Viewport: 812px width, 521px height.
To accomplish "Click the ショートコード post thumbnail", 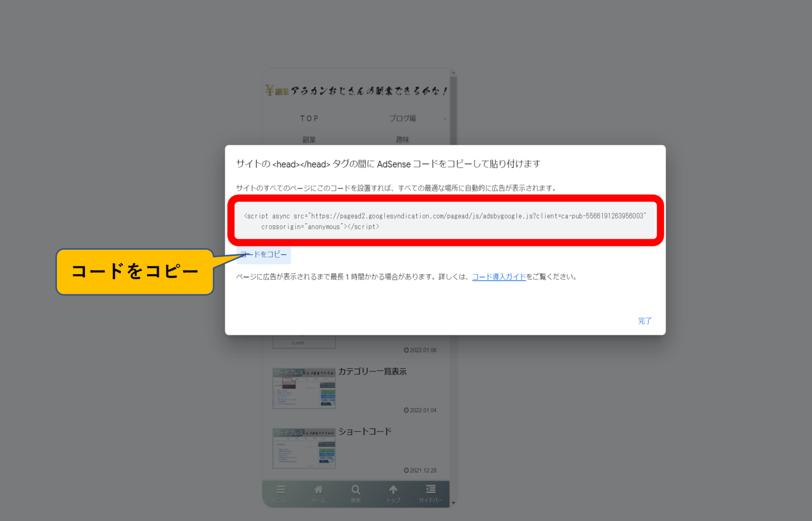I will tap(304, 448).
